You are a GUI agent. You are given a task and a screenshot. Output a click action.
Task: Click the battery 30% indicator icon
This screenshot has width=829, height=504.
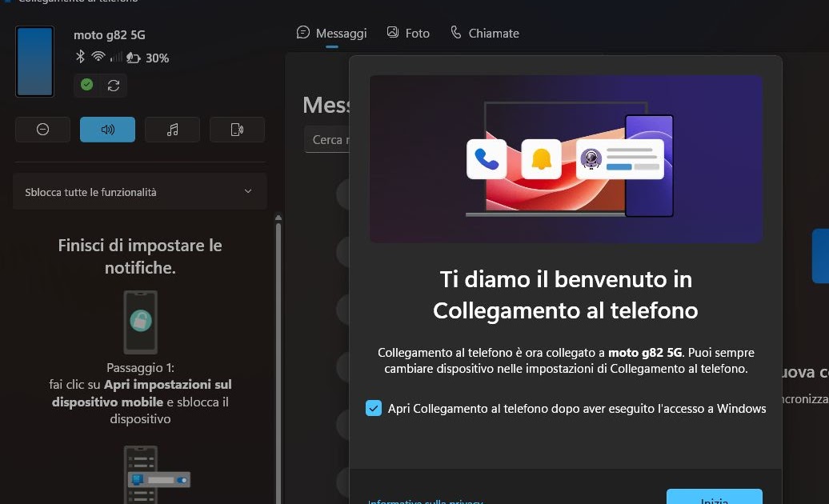[133, 58]
